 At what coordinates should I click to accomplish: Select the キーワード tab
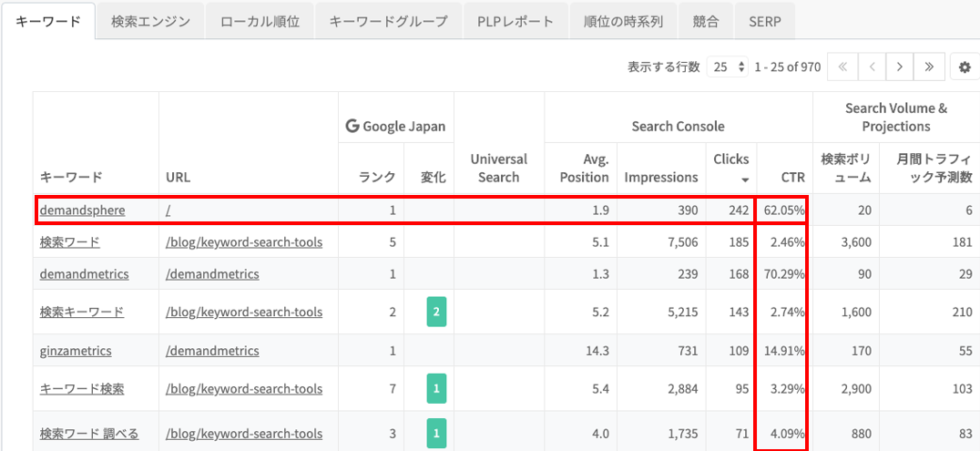pyautogui.click(x=48, y=21)
